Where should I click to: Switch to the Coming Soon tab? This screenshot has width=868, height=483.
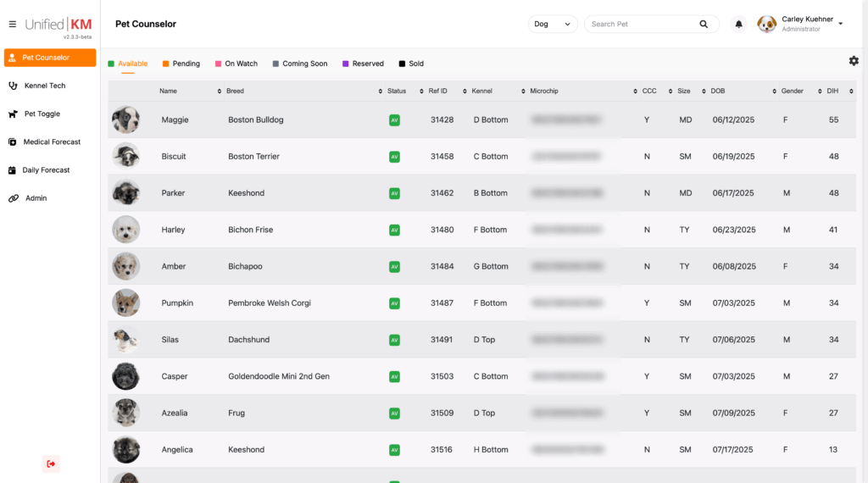pos(300,64)
